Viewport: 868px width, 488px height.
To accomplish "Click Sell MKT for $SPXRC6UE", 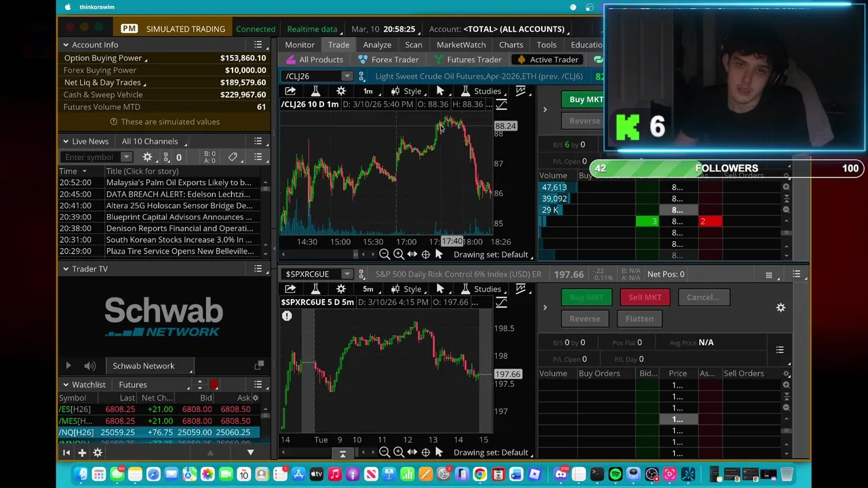I will (645, 297).
